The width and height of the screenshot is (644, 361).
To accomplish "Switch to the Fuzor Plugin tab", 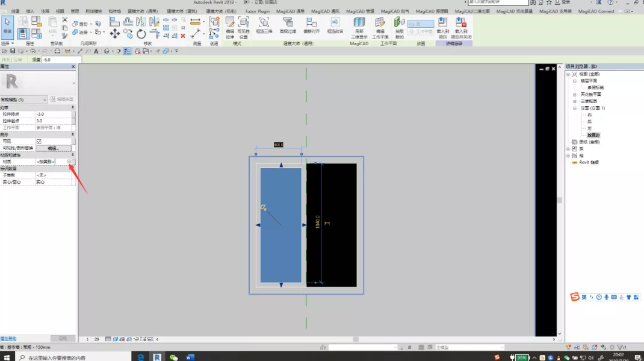I will click(258, 11).
